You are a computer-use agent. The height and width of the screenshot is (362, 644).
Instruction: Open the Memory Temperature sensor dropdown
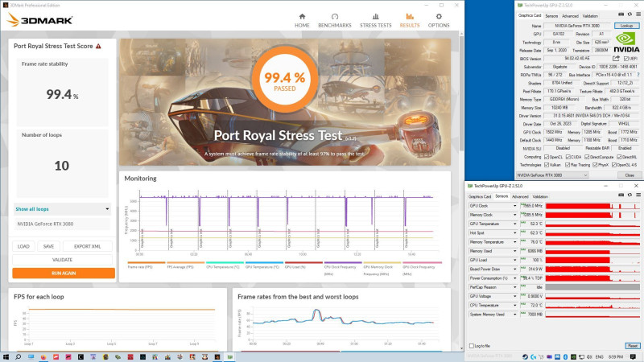(x=514, y=242)
